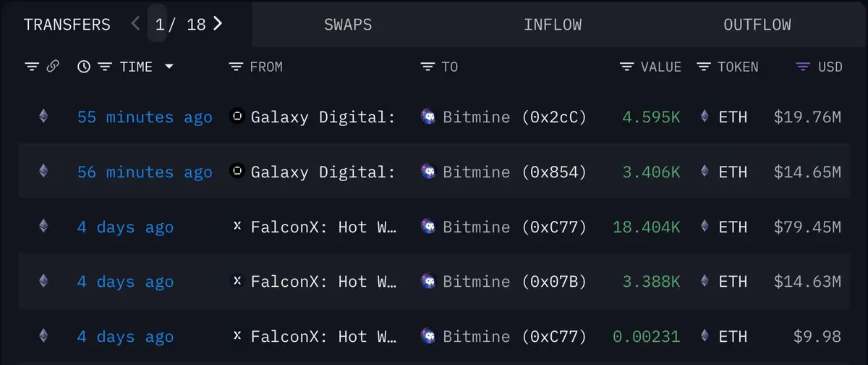
Task: Open the TO column filter
Action: 427,67
